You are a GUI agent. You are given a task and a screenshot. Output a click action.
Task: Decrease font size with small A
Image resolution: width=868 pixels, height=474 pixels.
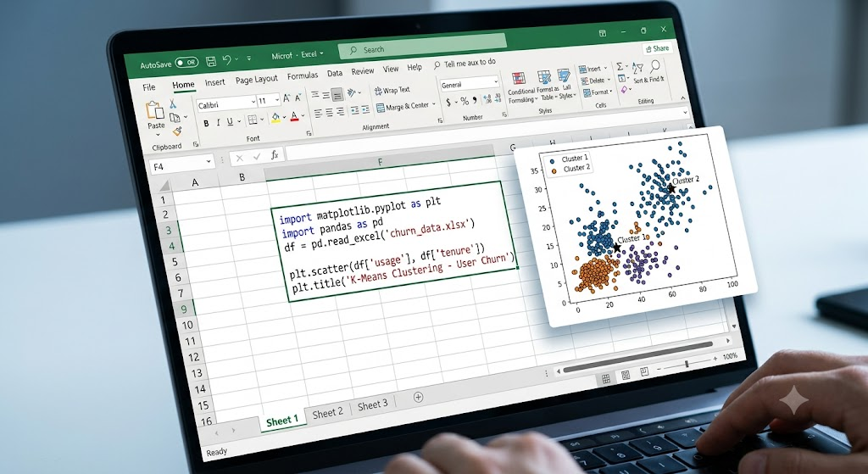tap(298, 98)
